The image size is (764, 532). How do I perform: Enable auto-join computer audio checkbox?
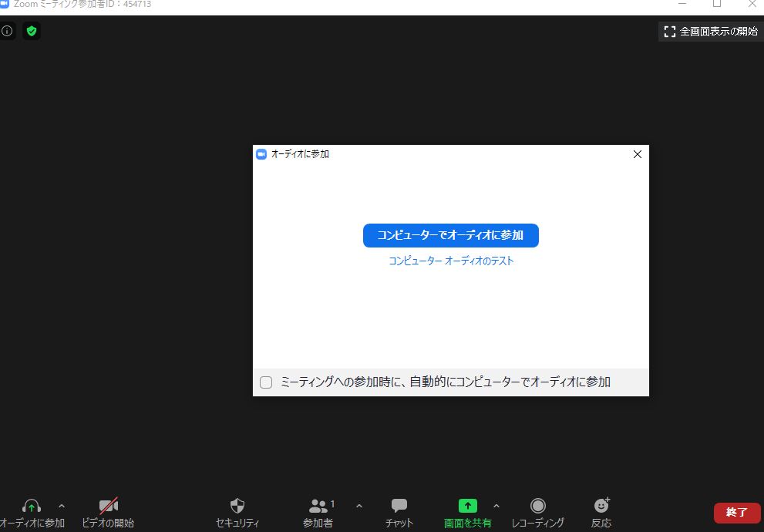(266, 382)
